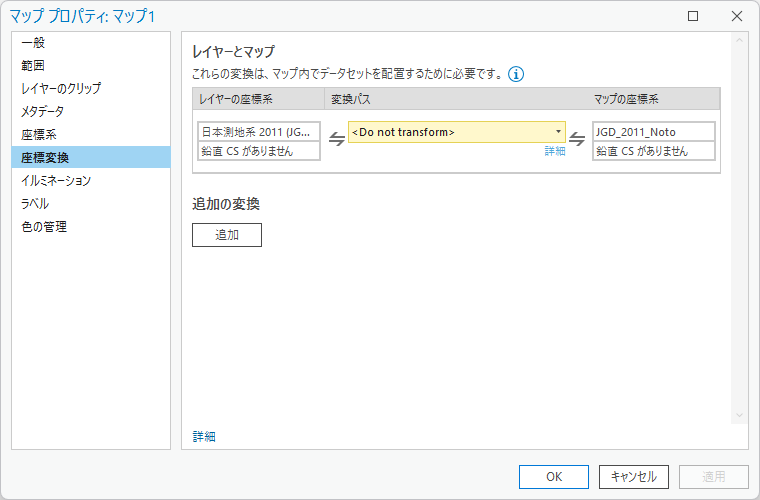Click the 追加 button
Viewport: 760px width, 500px height.
click(x=227, y=235)
